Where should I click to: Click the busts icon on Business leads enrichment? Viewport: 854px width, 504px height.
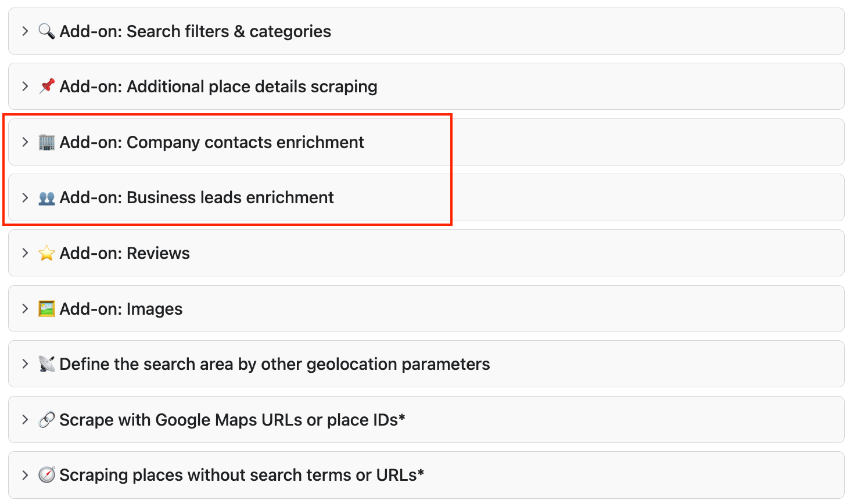[x=46, y=197]
